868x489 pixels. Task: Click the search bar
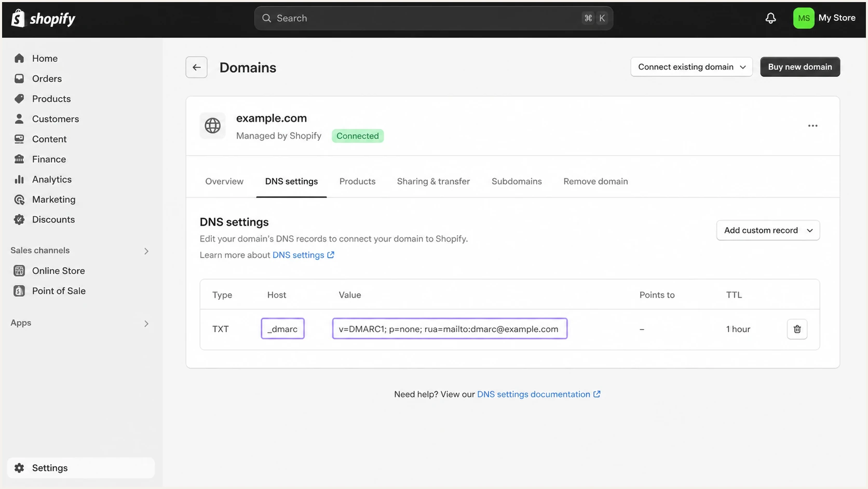coord(433,18)
